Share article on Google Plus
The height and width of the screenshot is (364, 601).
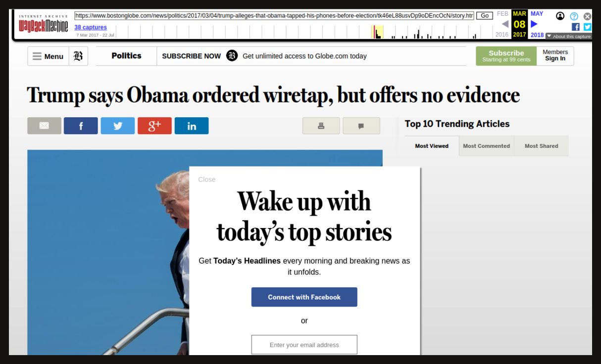[x=154, y=126]
